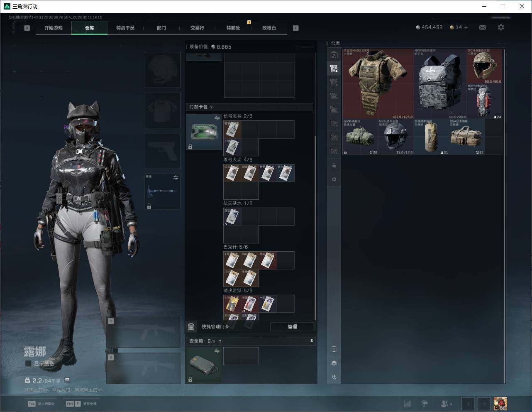Click the plus icon next to the currency count
The image size is (532, 412).
pyautogui.click(x=466, y=27)
